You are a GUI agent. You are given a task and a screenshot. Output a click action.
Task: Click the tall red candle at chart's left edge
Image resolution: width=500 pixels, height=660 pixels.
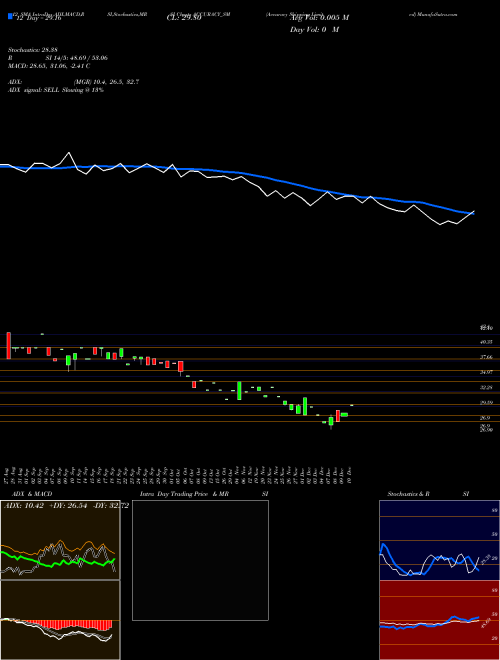click(8, 346)
